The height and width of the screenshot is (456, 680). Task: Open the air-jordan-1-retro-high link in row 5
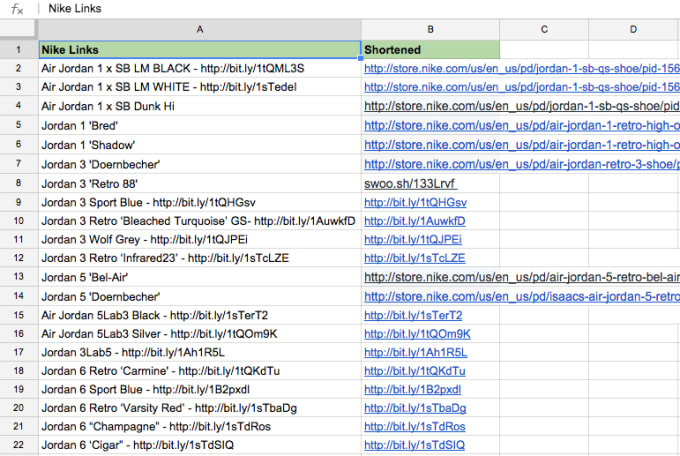click(x=522, y=125)
